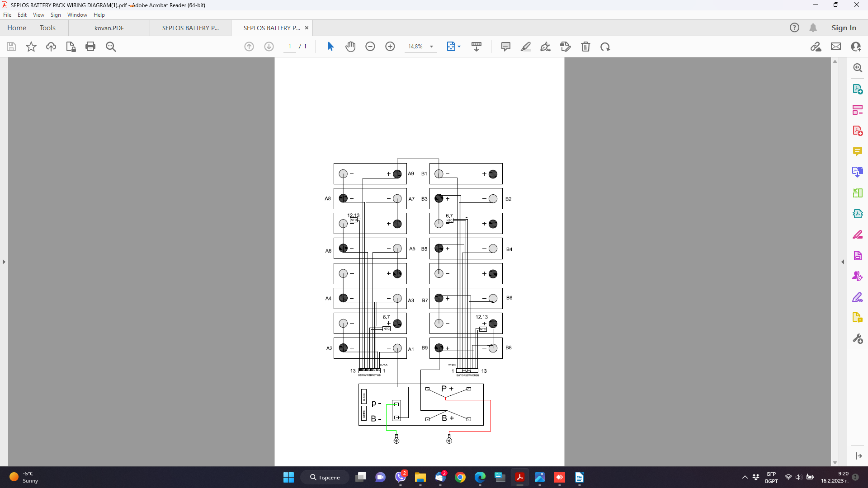Expand the Fit page options dropdown

(459, 47)
